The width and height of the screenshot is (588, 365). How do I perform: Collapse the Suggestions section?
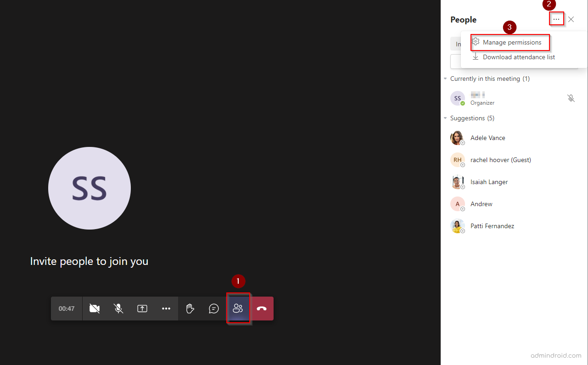445,118
